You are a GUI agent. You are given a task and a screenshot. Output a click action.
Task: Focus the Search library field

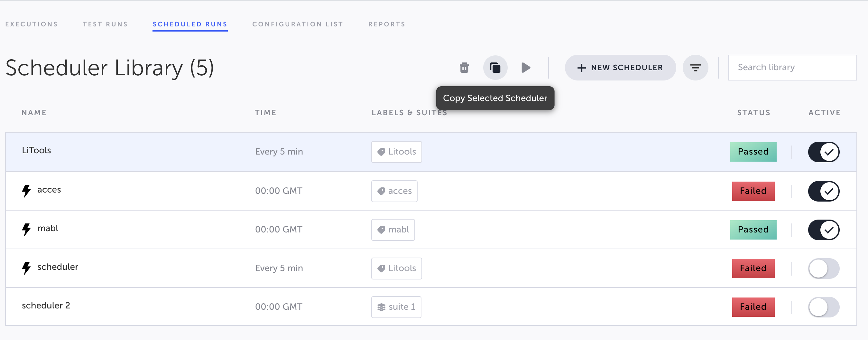[792, 68]
